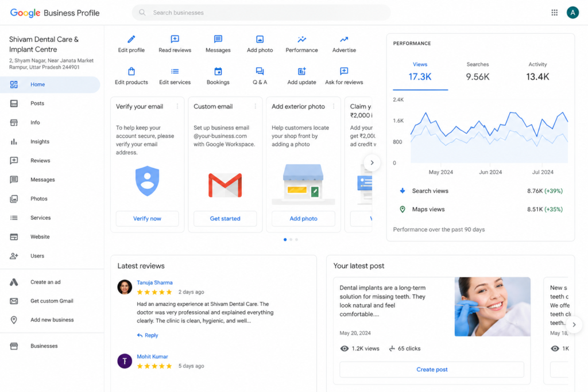Click the performance views line chart
The width and height of the screenshot is (588, 392).
(x=489, y=137)
